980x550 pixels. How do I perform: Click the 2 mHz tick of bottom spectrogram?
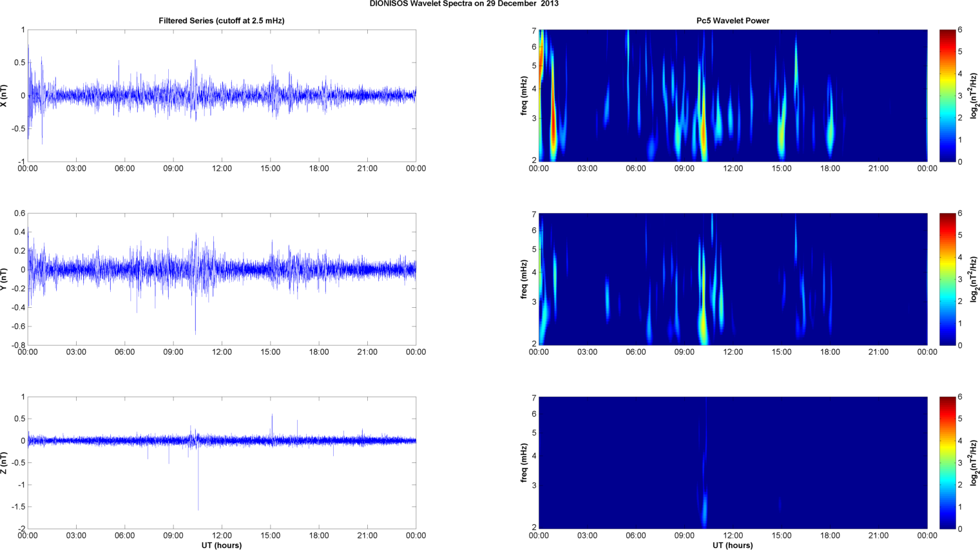click(534, 527)
